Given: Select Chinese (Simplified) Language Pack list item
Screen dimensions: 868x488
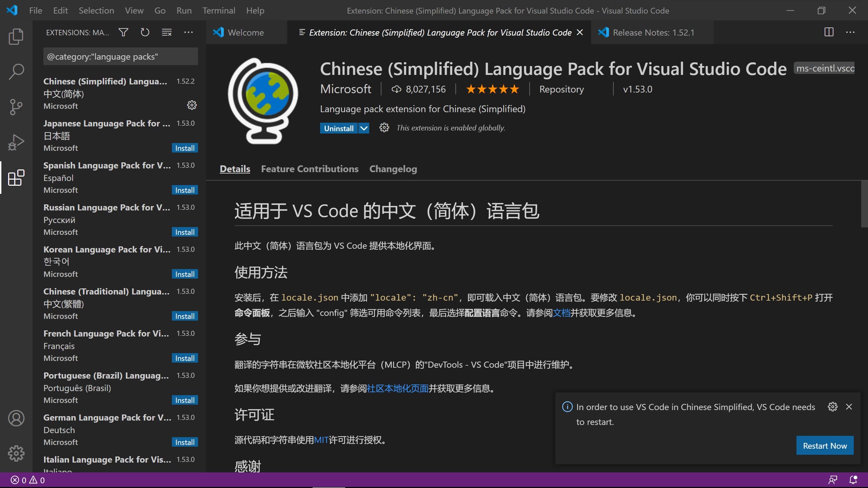Looking at the screenshot, I should pos(119,94).
